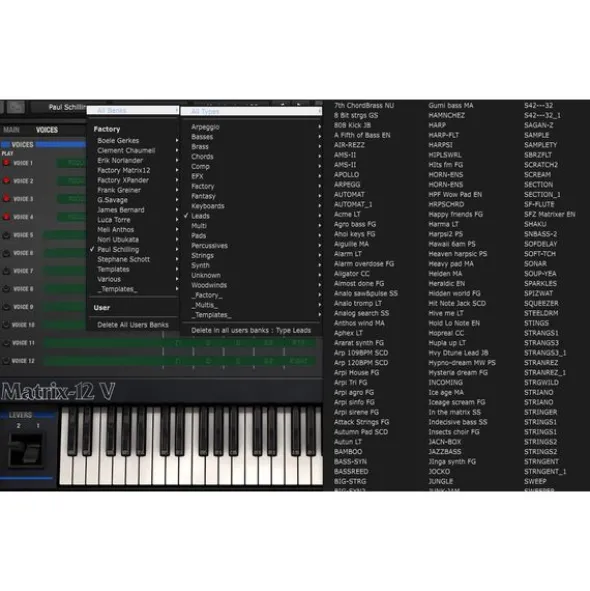The height and width of the screenshot is (591, 590).
Task: Enable Voice 9 play button
Action: tap(6, 307)
